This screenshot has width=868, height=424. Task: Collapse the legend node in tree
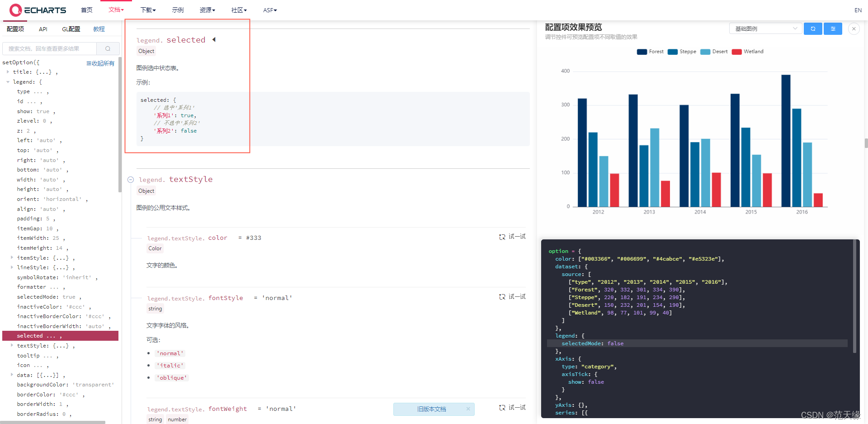[x=8, y=82]
